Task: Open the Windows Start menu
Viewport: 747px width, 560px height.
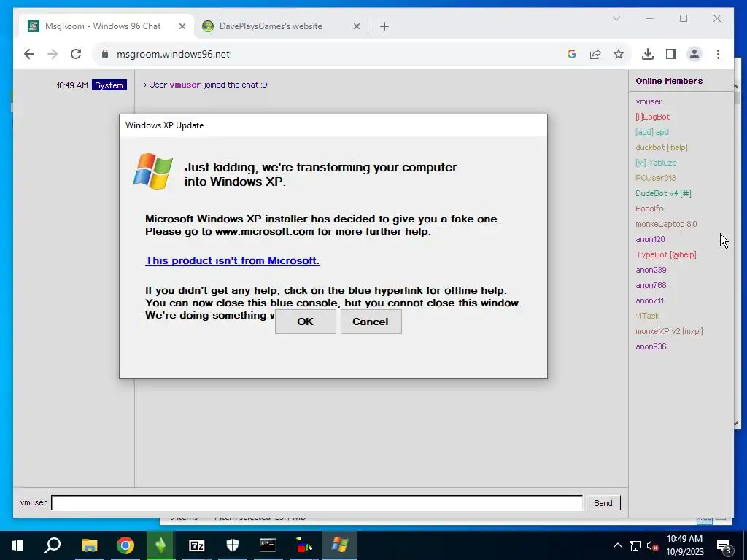Action: pos(18,545)
